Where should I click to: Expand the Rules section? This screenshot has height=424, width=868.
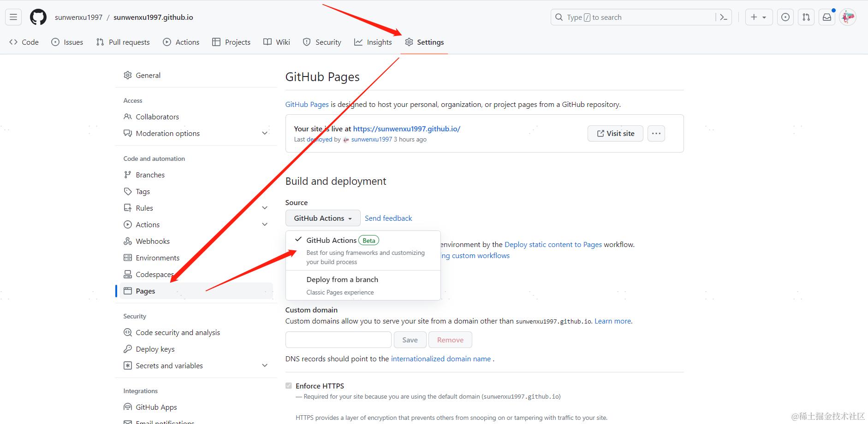tap(265, 208)
